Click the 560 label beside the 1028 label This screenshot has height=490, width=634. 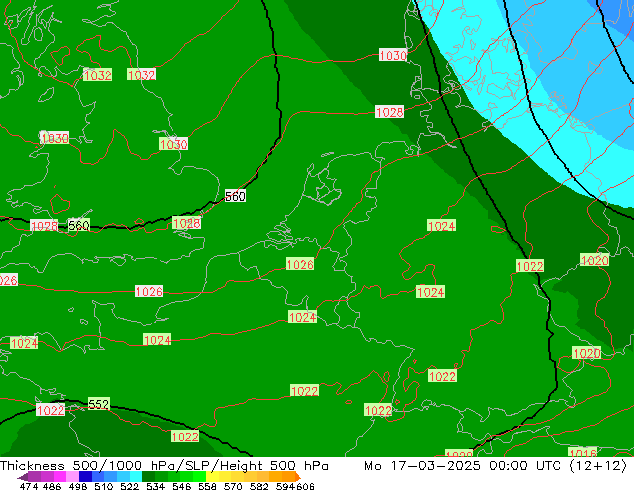tap(79, 225)
